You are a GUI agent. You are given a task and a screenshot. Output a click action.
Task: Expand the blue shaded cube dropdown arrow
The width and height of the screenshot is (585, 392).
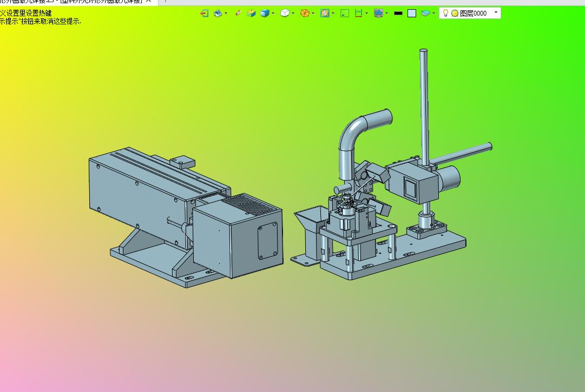pyautogui.click(x=273, y=14)
